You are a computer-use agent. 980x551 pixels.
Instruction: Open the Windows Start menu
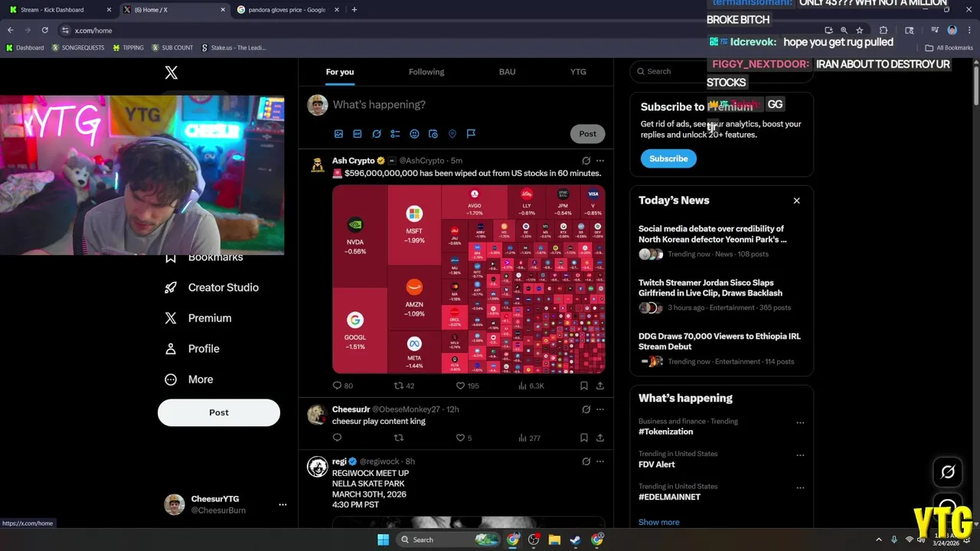(x=383, y=540)
